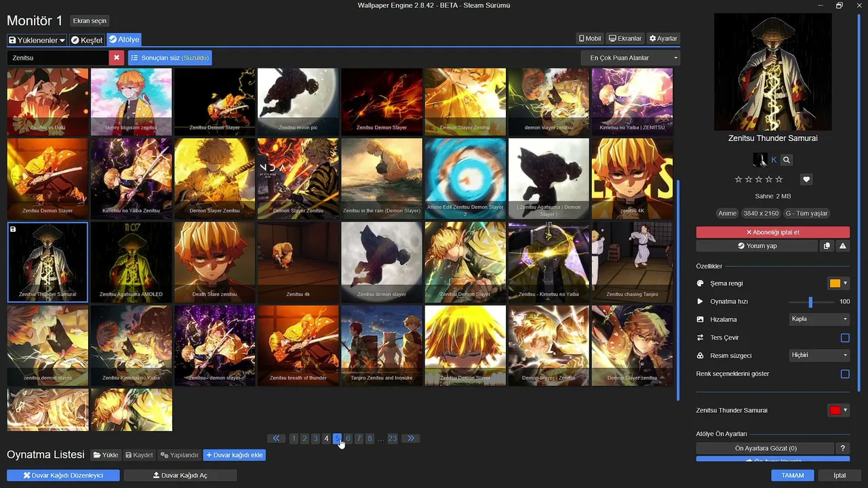Image resolution: width=868 pixels, height=488 pixels.
Task: Enable the Ters Çevir checkbox
Action: coord(845,338)
